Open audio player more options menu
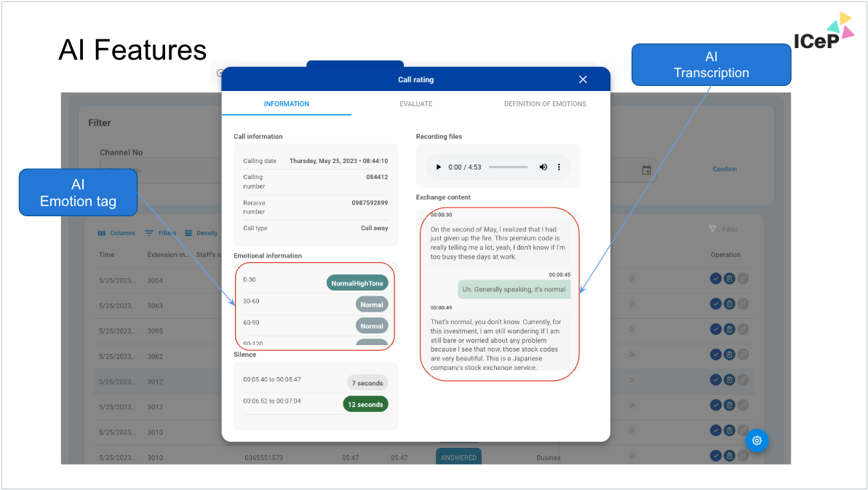Image resolution: width=868 pixels, height=490 pixels. click(559, 167)
